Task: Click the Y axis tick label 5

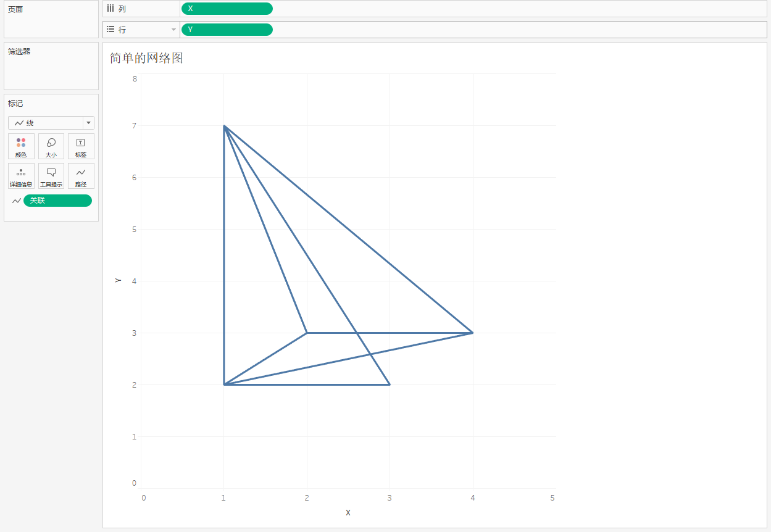Action: point(135,230)
